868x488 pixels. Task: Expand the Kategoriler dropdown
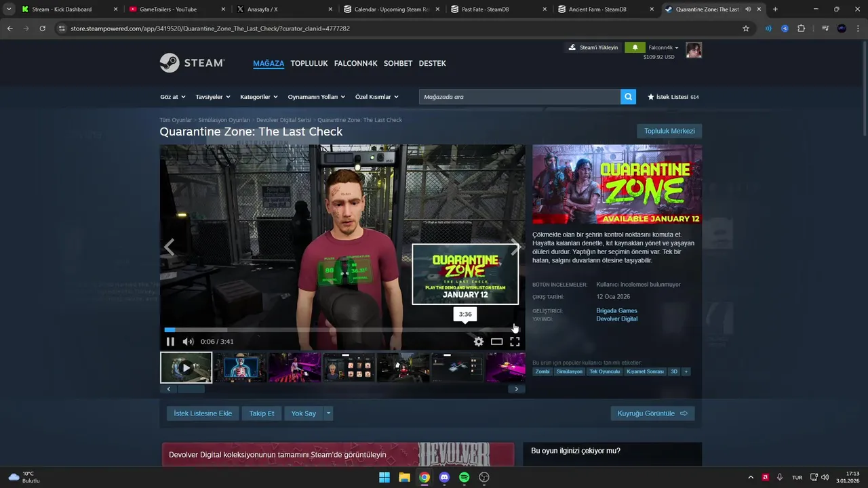(259, 97)
